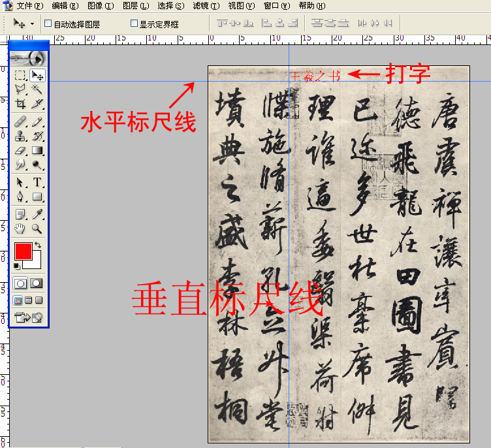Select the Eyedropper tool

pos(37,214)
